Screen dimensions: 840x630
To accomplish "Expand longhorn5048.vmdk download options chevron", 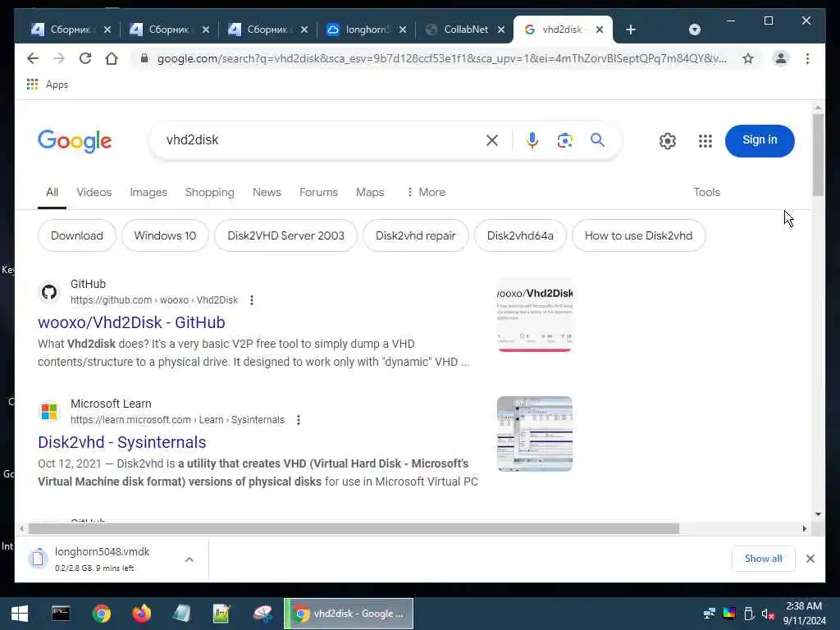I will coord(189,559).
